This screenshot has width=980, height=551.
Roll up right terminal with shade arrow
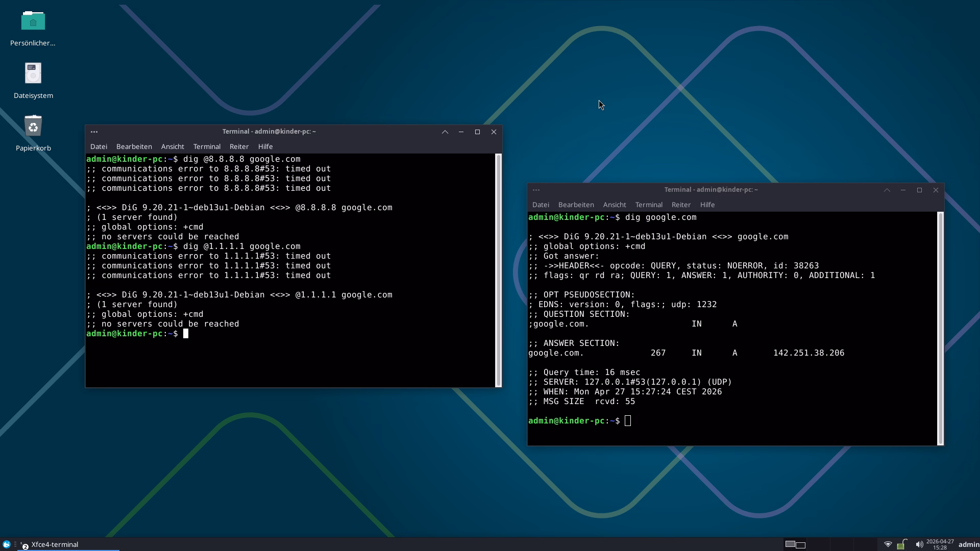point(887,190)
